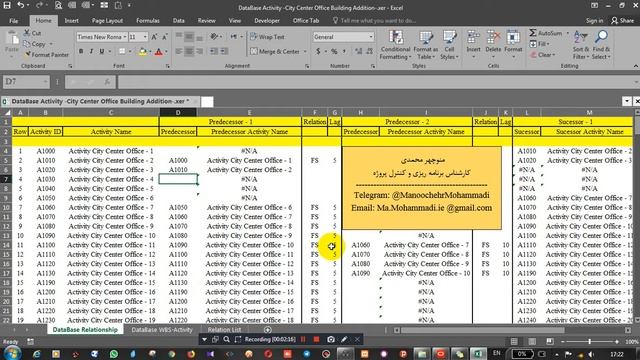Adjust the zoom slider handle

(x=589, y=341)
